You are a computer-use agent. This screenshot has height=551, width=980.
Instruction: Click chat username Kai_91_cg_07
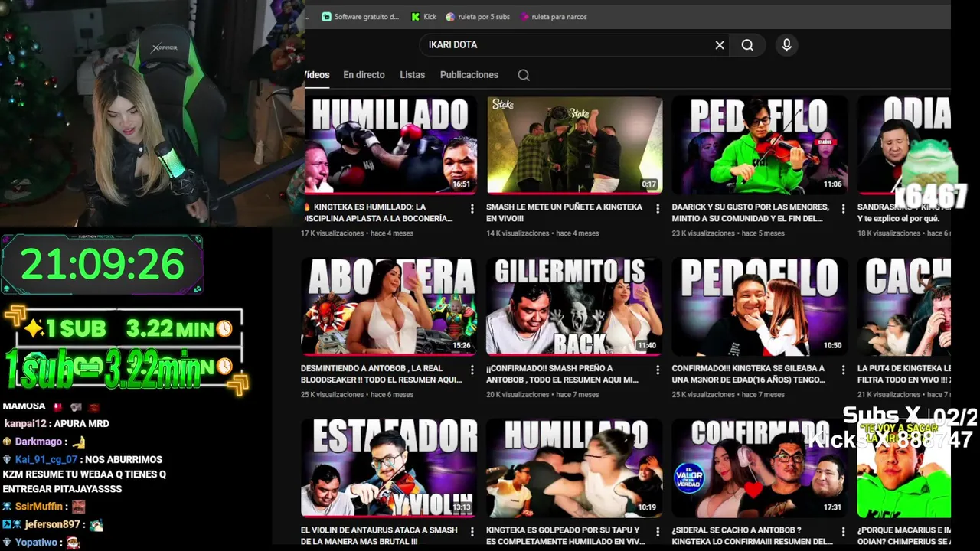[46, 460]
